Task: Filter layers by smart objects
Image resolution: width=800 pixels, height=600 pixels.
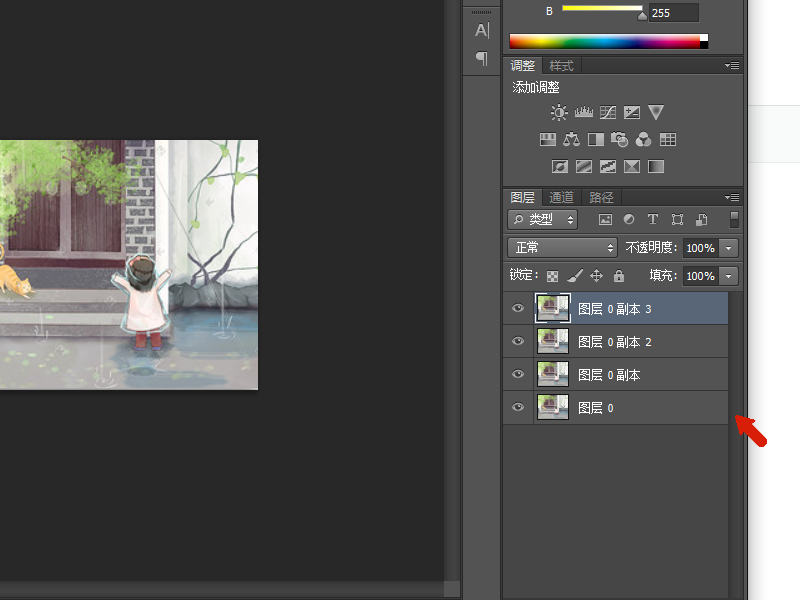Action: [x=702, y=219]
